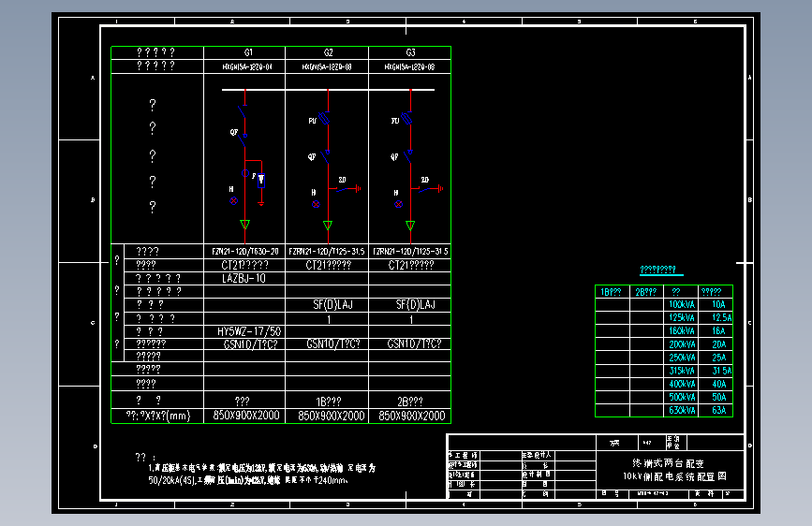Click the 850X900X2000 size under G1
Image resolution: width=812 pixels, height=526 pixels.
(246, 416)
